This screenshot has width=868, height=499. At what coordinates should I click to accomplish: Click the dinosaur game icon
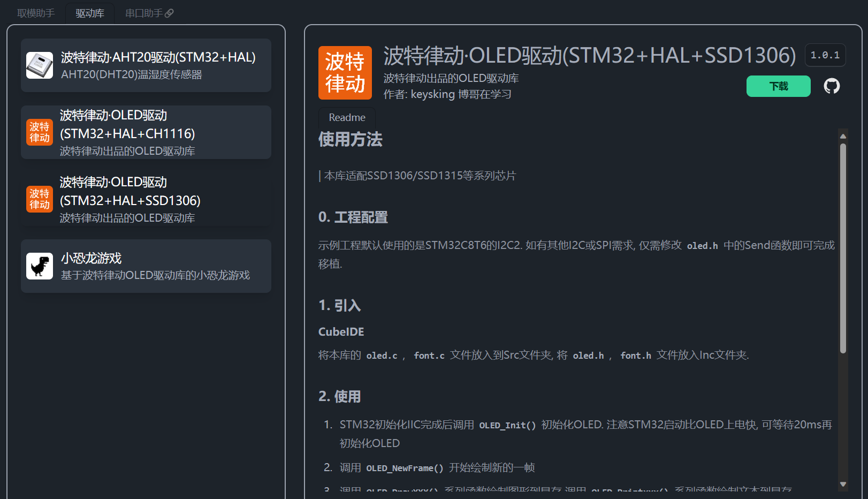click(40, 266)
